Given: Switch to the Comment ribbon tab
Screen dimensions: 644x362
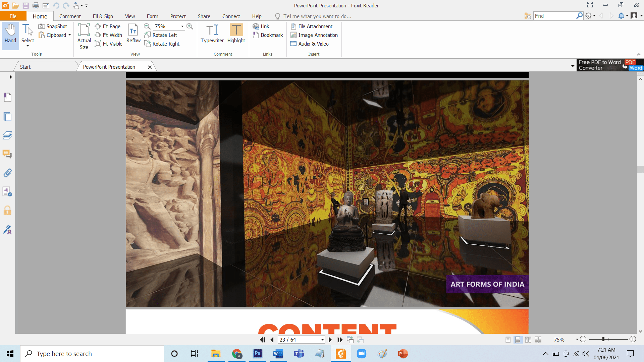Looking at the screenshot, I should (70, 16).
